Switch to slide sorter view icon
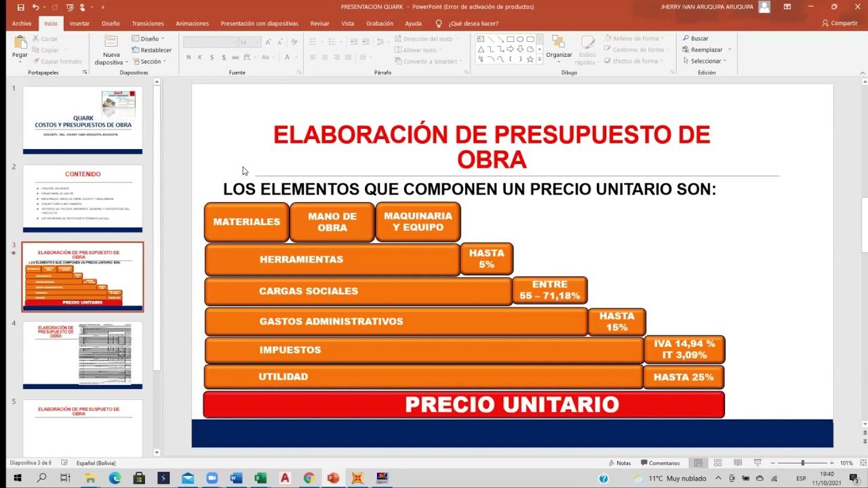The image size is (868, 488). pos(717,463)
